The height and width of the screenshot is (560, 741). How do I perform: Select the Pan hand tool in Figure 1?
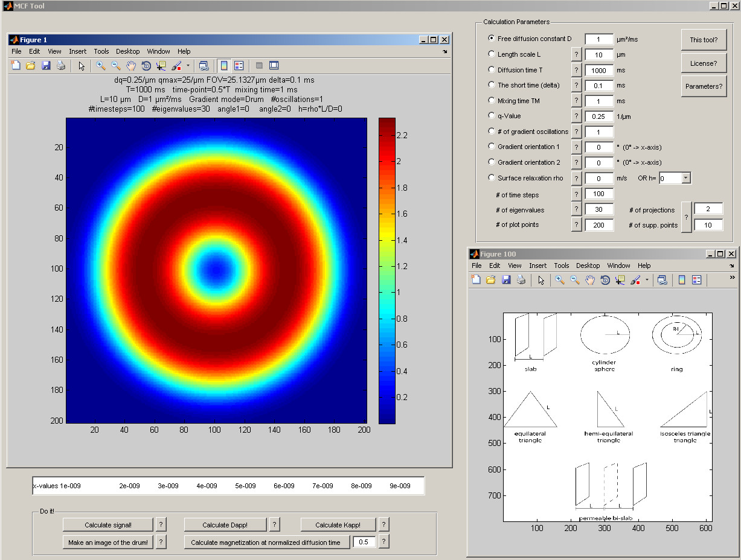point(131,65)
